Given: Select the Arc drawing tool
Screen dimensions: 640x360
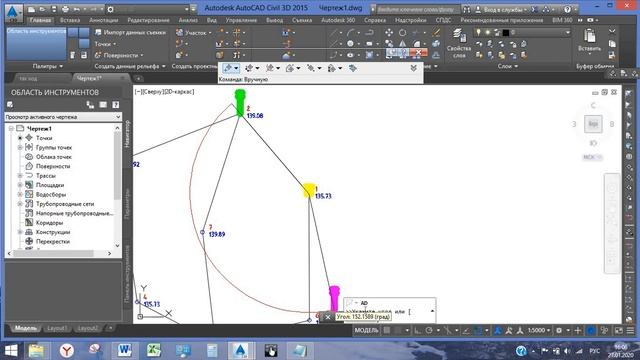Looking at the screenshot, I should (x=351, y=33).
